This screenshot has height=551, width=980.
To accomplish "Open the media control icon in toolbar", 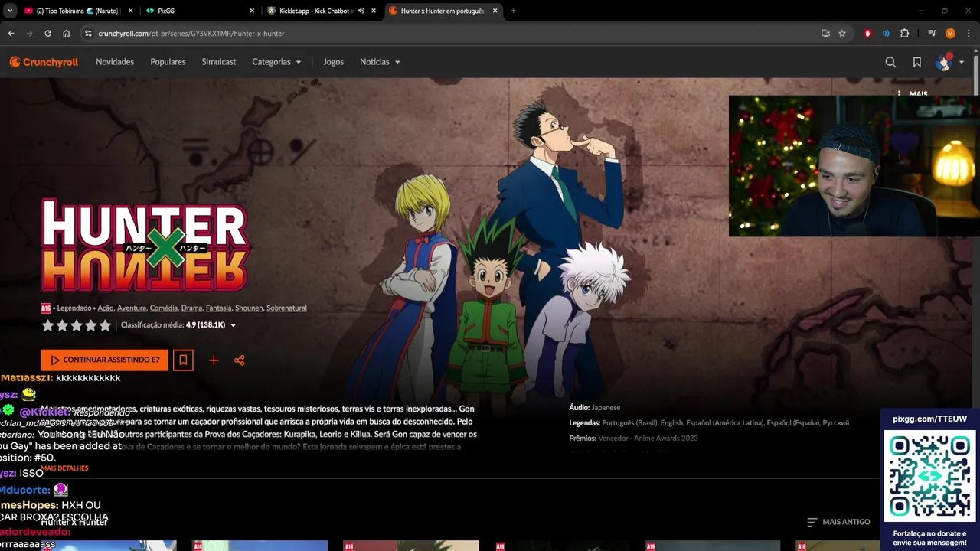I will (932, 34).
